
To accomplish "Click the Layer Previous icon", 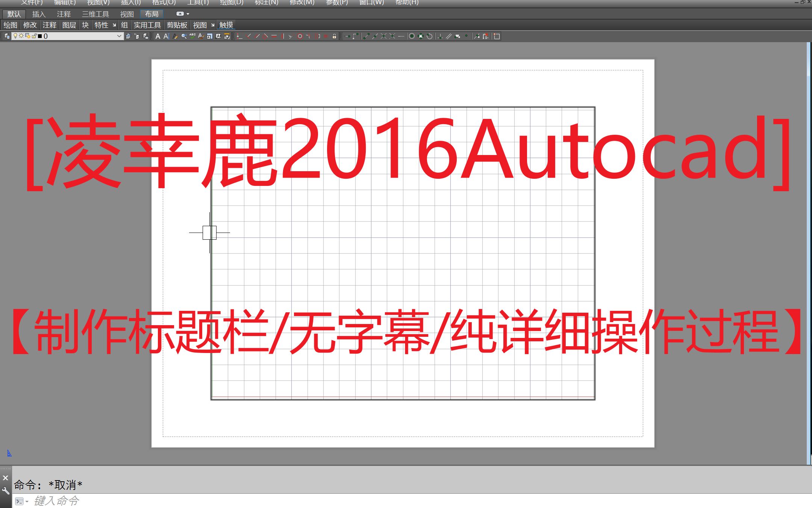I will click(137, 36).
